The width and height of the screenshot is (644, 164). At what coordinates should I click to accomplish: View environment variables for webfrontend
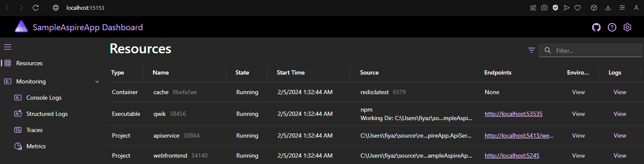(578, 155)
